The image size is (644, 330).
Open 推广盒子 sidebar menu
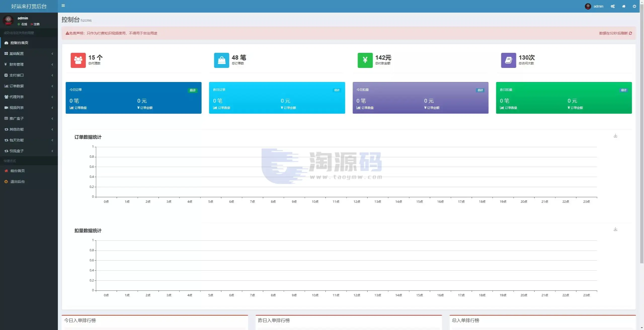pyautogui.click(x=29, y=118)
